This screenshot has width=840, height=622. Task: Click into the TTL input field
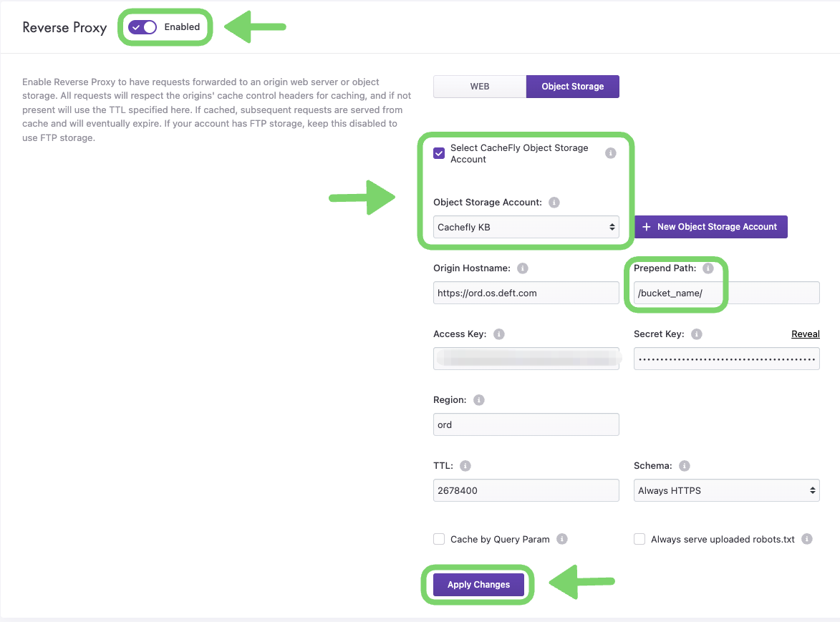(526, 490)
